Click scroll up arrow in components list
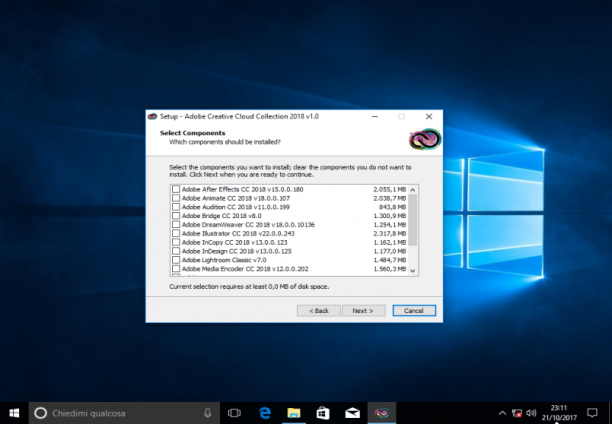612x424 pixels. 413,190
